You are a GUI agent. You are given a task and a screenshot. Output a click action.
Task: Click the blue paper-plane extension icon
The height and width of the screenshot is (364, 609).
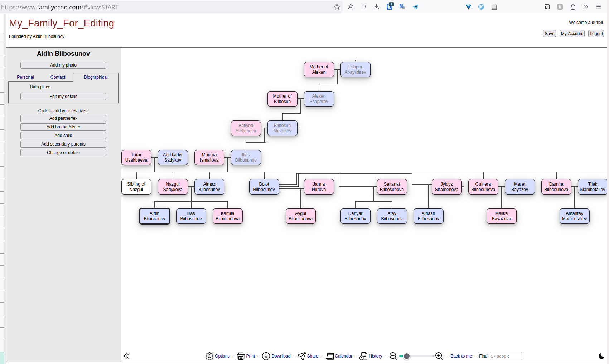tap(415, 7)
